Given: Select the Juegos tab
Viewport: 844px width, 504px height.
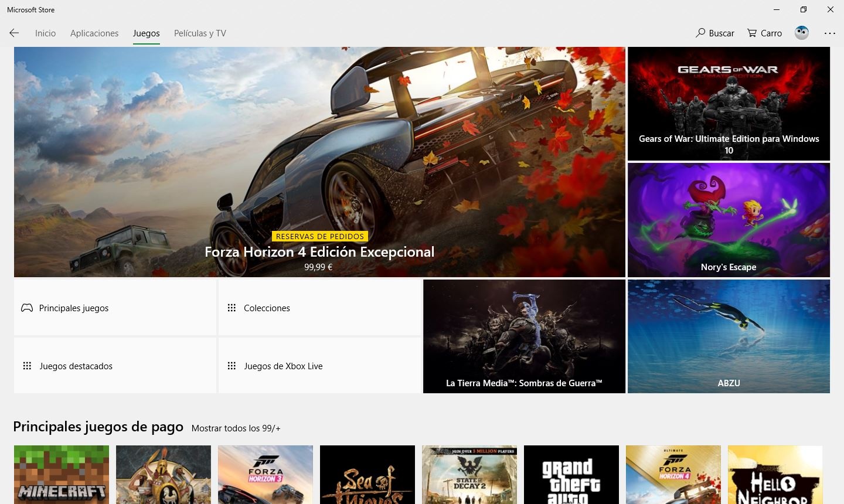Looking at the screenshot, I should coord(147,33).
